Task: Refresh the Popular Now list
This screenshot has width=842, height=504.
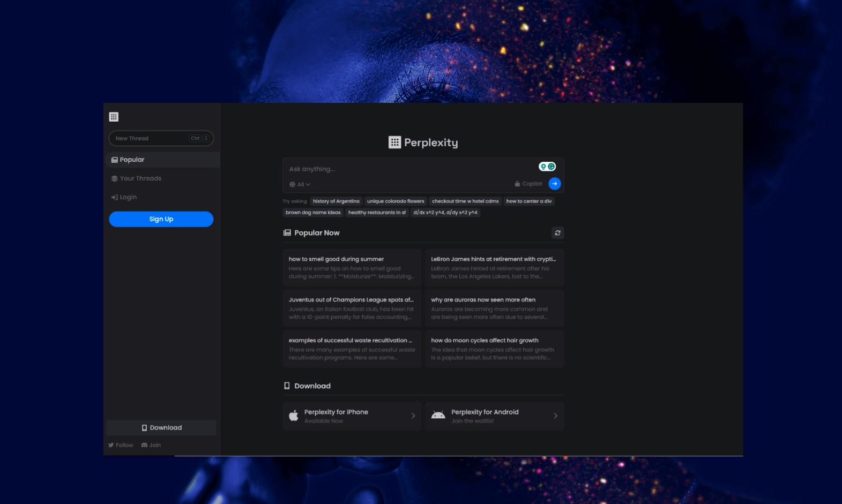Action: (558, 233)
